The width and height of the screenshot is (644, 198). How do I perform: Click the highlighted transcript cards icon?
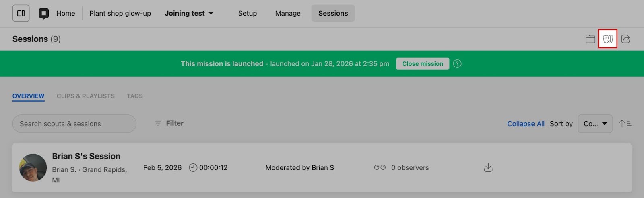click(608, 39)
